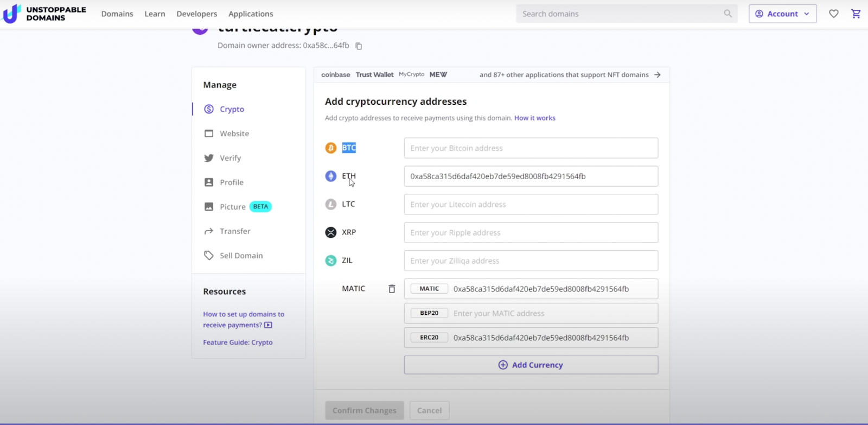This screenshot has height=425, width=868.
Task: Click the Add Currency button
Action: pos(531,365)
